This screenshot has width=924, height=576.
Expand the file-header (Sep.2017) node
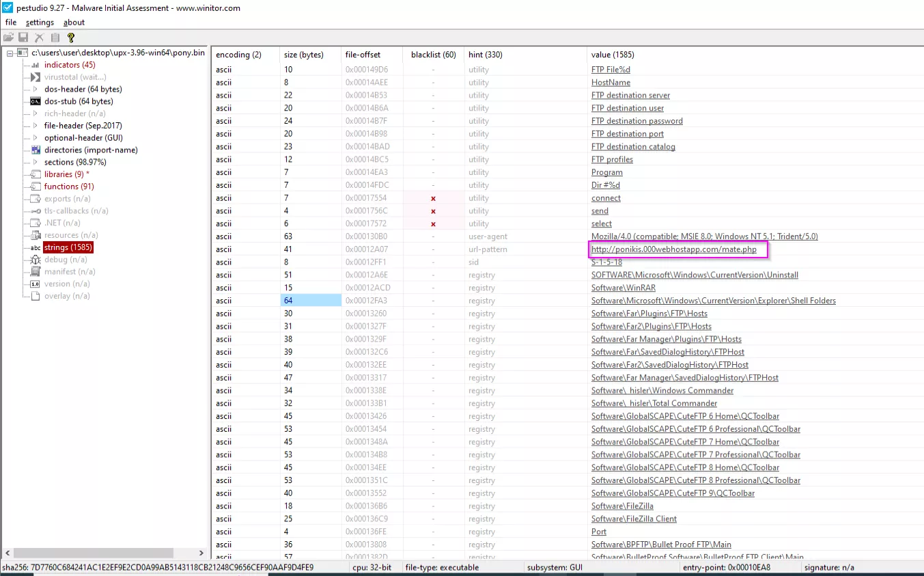36,126
